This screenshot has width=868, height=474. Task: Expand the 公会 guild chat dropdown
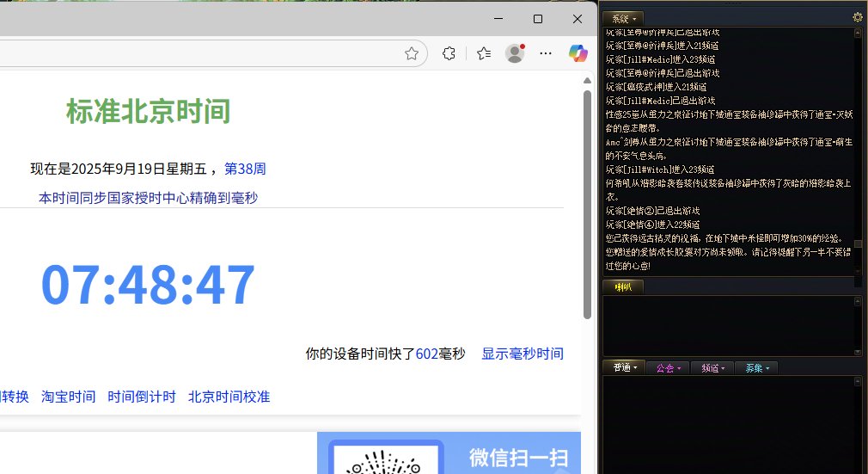(668, 368)
